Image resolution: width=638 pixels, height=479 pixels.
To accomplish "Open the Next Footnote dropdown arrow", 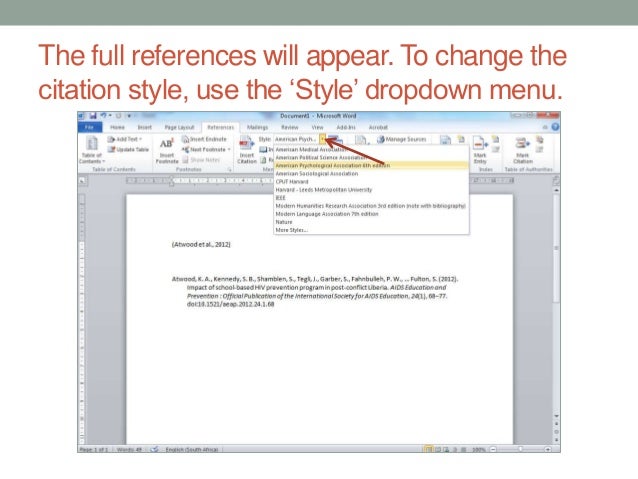I will pos(229,149).
